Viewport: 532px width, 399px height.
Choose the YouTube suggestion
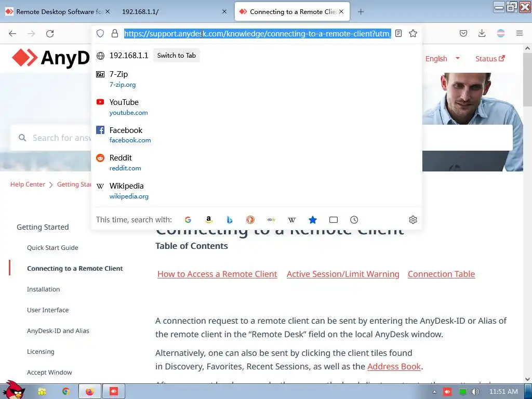[257, 107]
